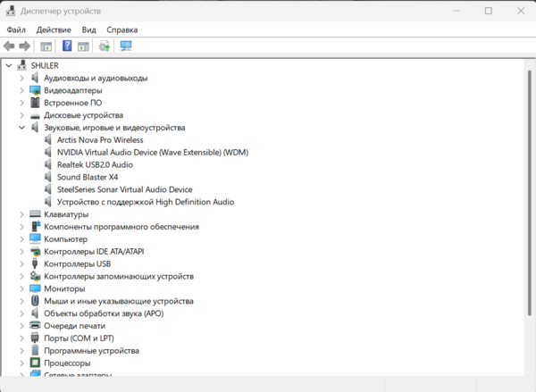Image resolution: width=536 pixels, height=392 pixels.
Task: Collapse the SHULER root node
Action: coord(9,65)
